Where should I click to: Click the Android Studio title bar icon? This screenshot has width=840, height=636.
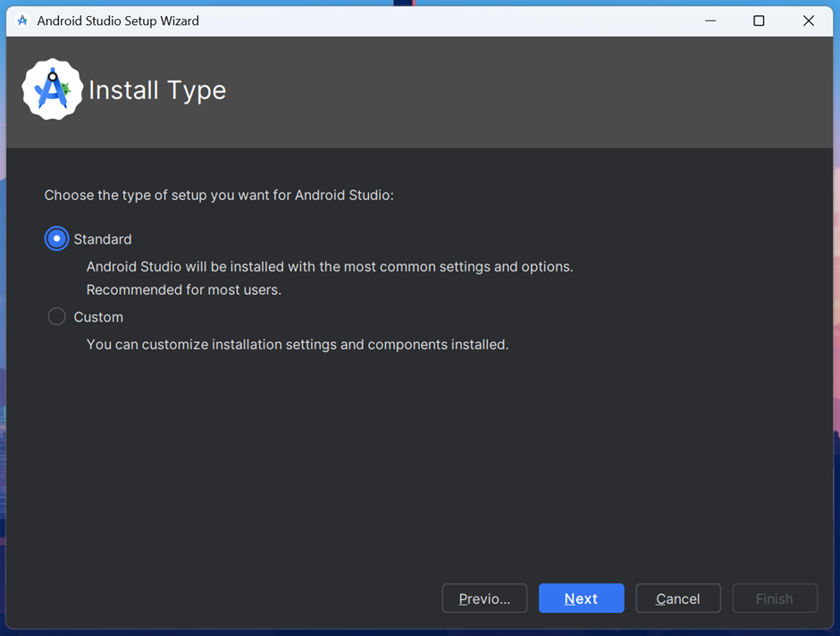click(22, 21)
